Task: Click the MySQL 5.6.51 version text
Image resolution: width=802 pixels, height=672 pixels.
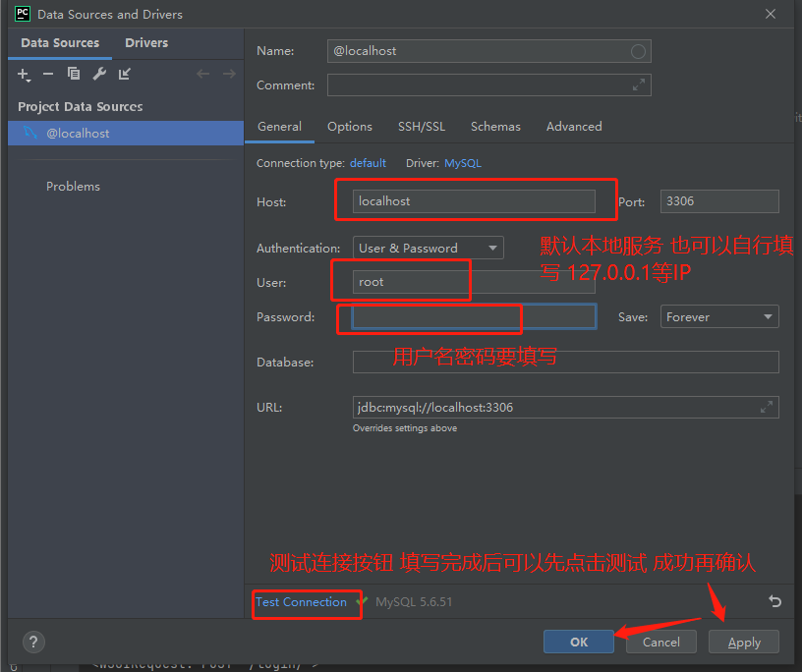Action: click(414, 602)
